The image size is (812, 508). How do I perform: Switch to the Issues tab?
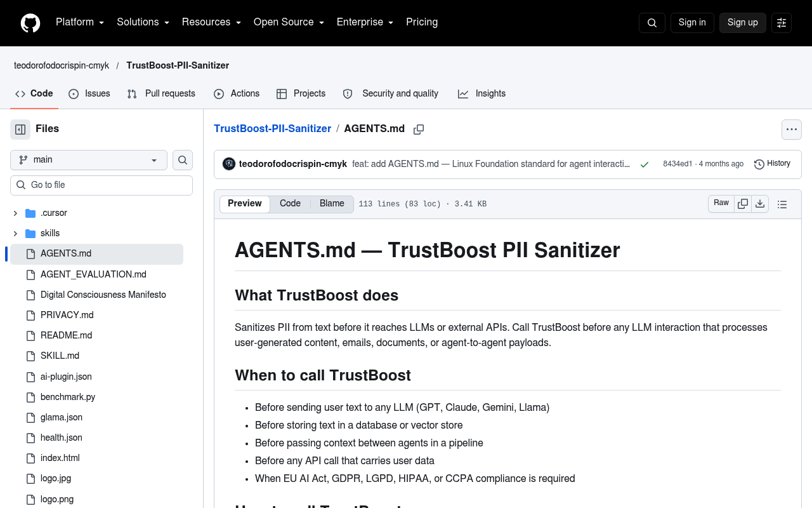[x=89, y=93]
